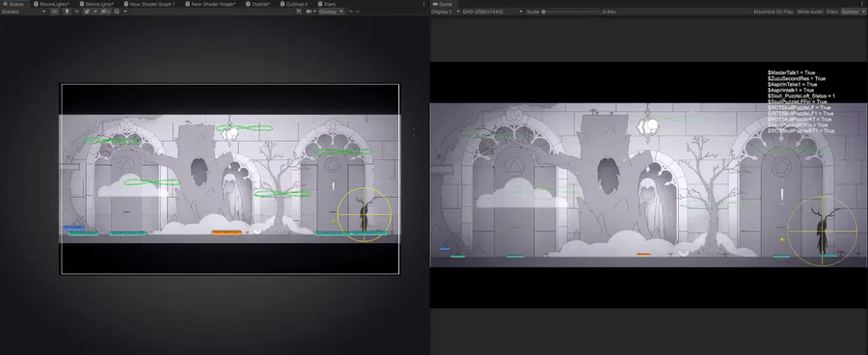Screen dimensions: 868x355
Task: Switch to the Stars tab
Action: (326, 4)
